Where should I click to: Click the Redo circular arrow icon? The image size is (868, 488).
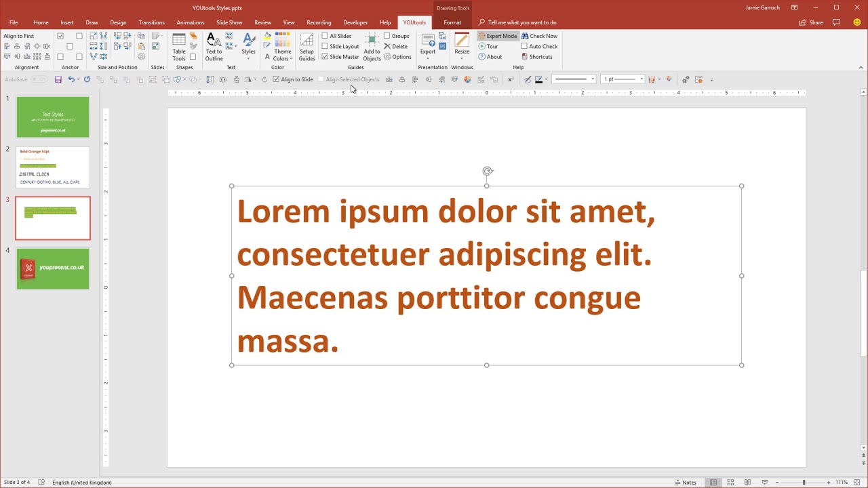coord(87,79)
